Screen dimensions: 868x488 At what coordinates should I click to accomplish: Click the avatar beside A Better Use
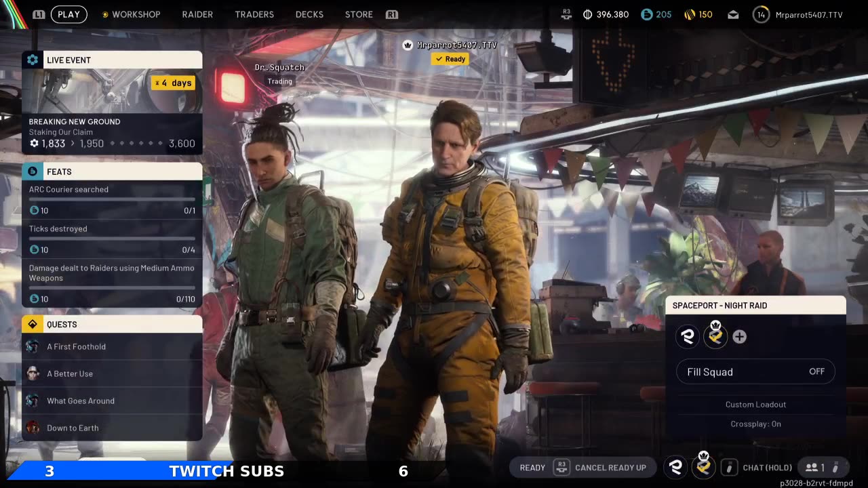pos(33,373)
